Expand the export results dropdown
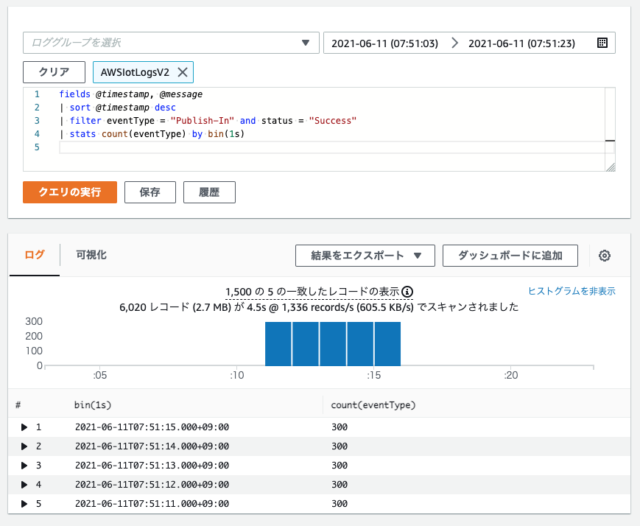 click(x=364, y=256)
